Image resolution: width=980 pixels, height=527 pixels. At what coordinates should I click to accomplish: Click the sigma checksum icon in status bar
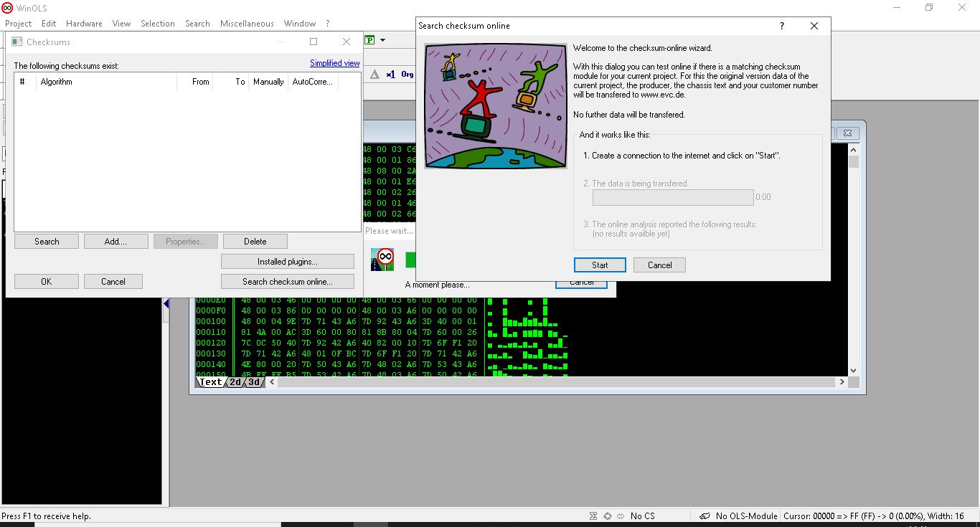[x=593, y=516]
